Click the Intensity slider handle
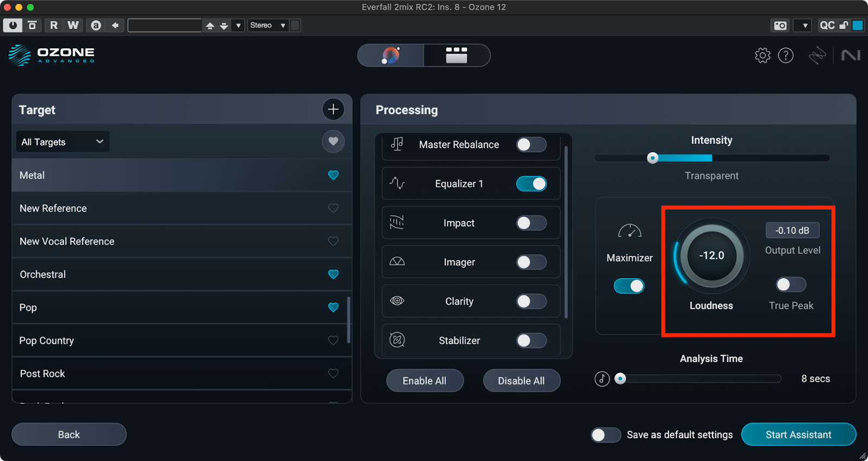 [653, 158]
